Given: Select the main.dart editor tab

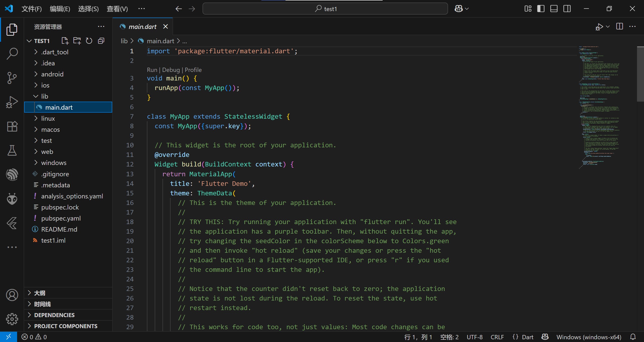Looking at the screenshot, I should [142, 27].
